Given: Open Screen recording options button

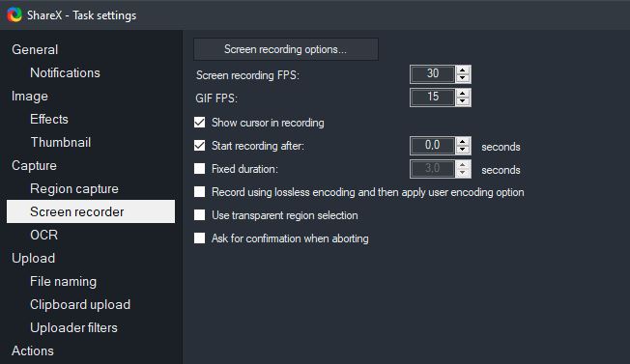Looking at the screenshot, I should coord(286,49).
